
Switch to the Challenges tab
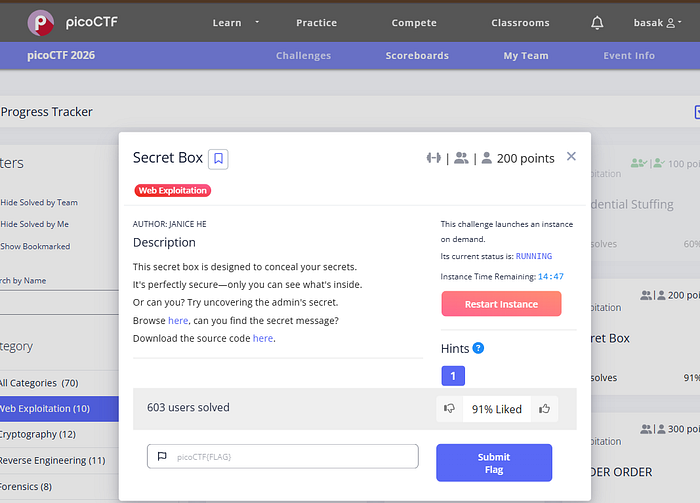point(303,56)
